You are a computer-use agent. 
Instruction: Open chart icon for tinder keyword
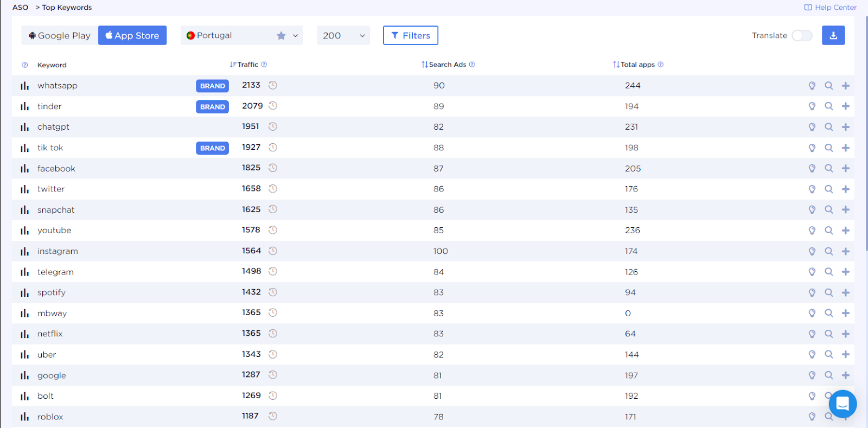point(24,106)
